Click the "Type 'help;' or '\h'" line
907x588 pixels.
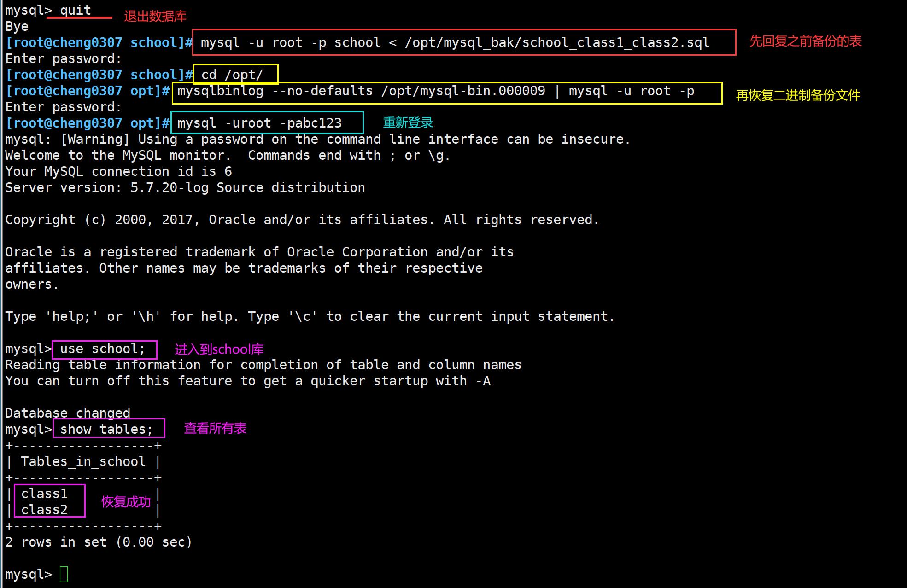click(x=310, y=316)
